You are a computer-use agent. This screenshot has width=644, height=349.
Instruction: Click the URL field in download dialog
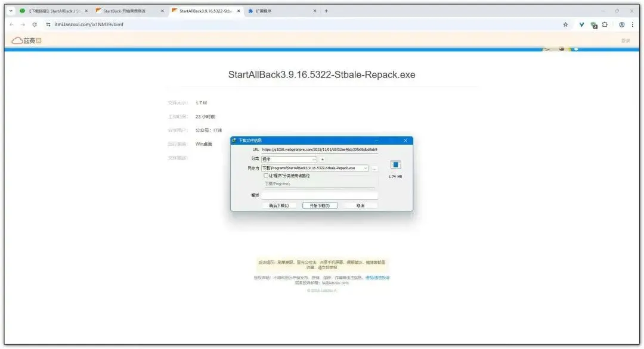click(320, 149)
